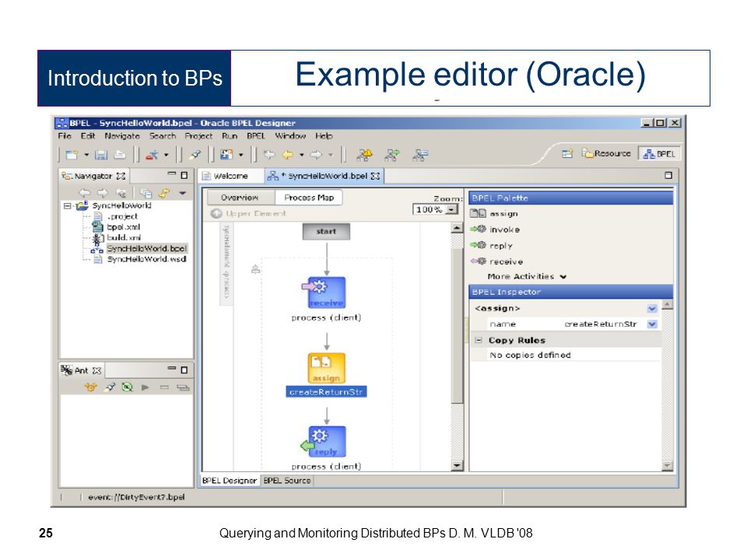Switch to the BPEL perspective button
The image size is (747, 560).
(x=659, y=154)
